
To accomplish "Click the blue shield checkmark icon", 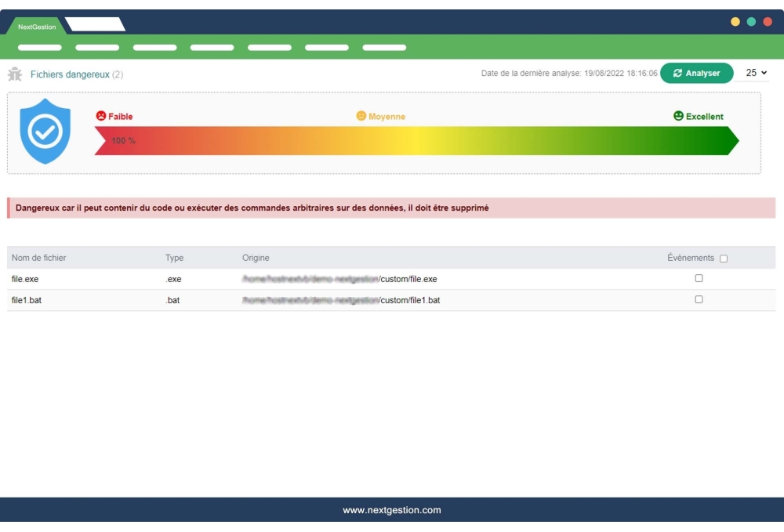I will click(45, 132).
